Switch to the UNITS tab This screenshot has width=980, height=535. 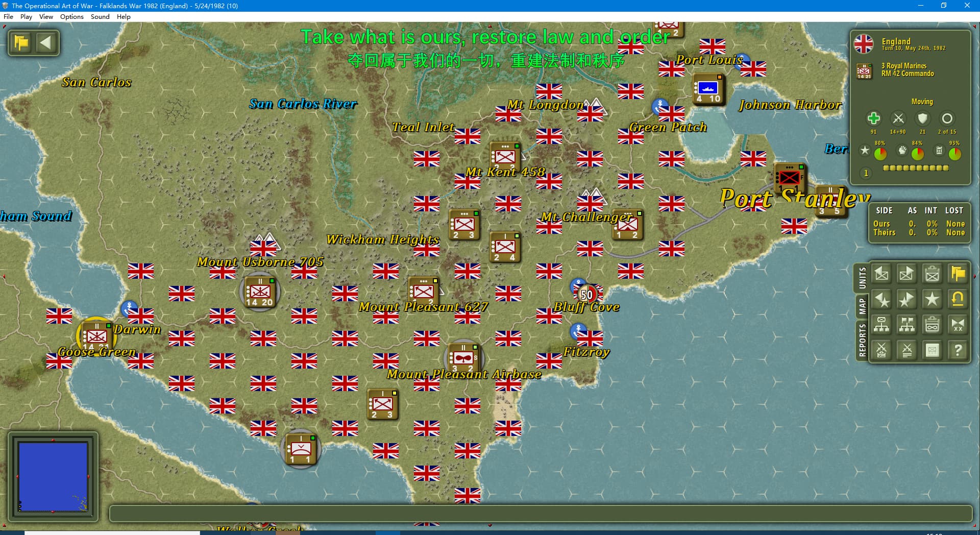pyautogui.click(x=862, y=278)
